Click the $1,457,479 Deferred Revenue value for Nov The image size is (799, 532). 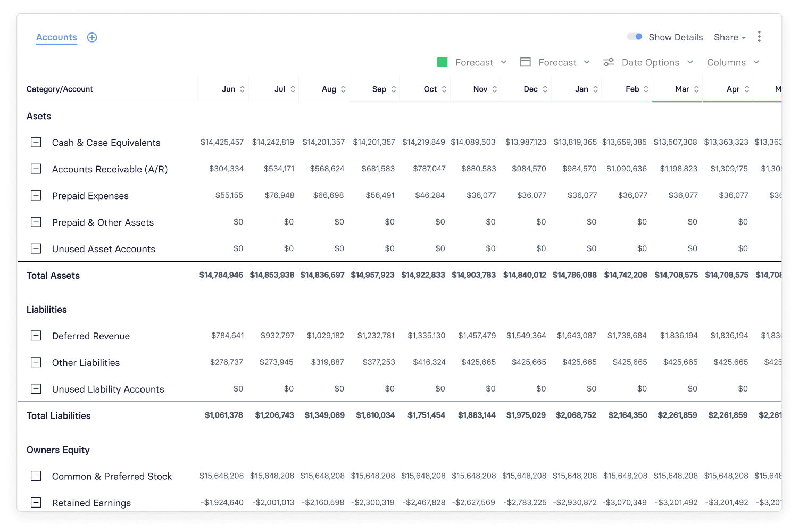click(x=477, y=336)
